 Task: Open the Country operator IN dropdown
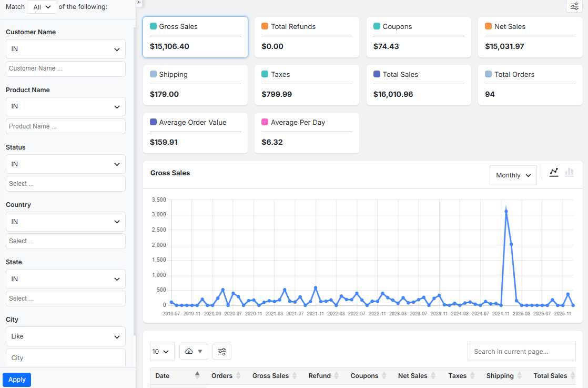pos(66,222)
